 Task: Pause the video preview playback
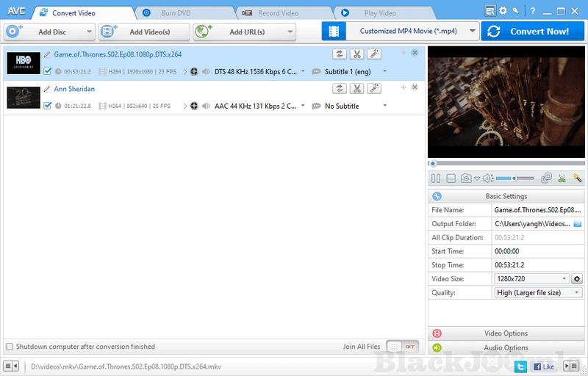[x=435, y=178]
